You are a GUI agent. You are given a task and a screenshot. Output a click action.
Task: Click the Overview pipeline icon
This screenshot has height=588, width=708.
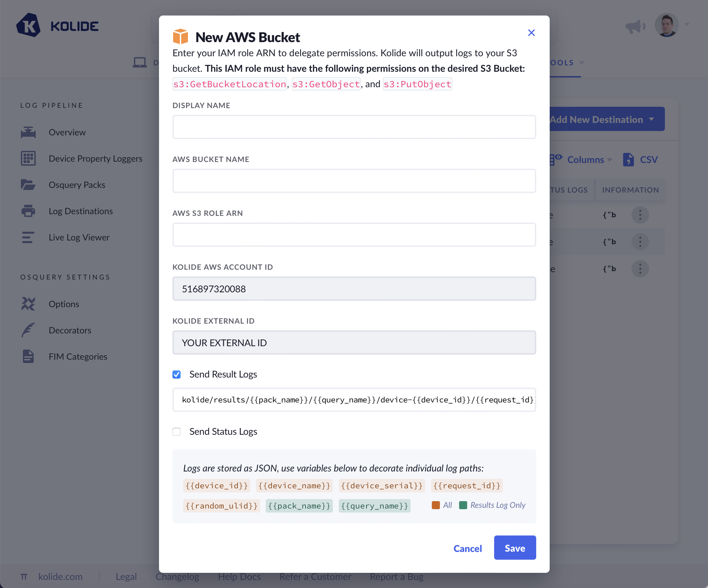coord(28,132)
